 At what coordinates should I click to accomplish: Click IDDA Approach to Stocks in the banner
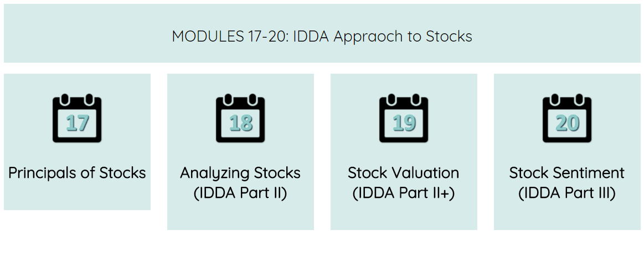[x=382, y=37]
